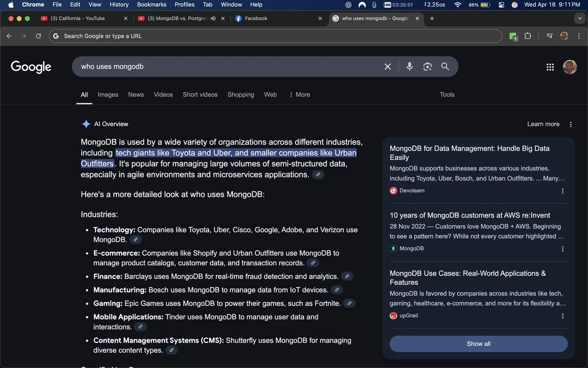
Task: Open macOS Control Center
Action: (501, 5)
